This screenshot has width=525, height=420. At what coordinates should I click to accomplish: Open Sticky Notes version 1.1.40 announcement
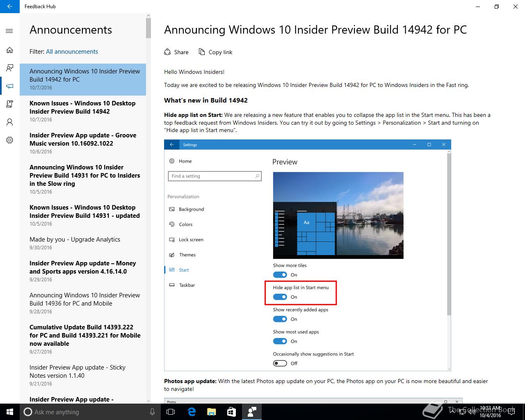83,376
